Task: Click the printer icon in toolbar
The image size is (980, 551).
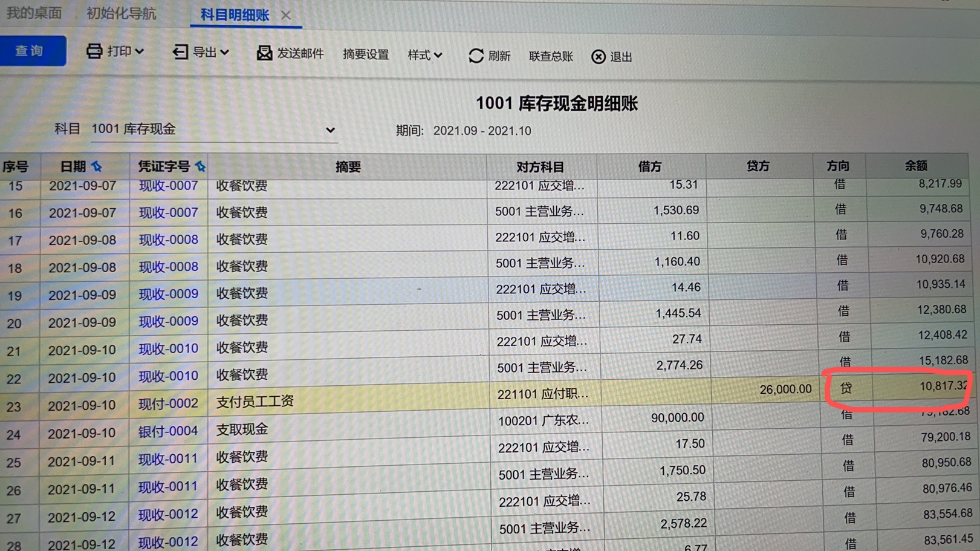Action: point(94,51)
